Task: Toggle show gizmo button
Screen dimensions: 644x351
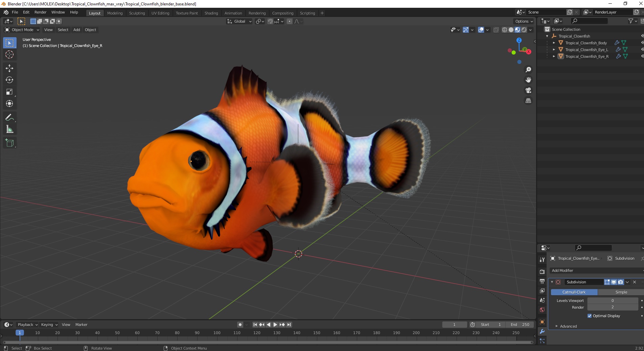Action: click(x=466, y=30)
